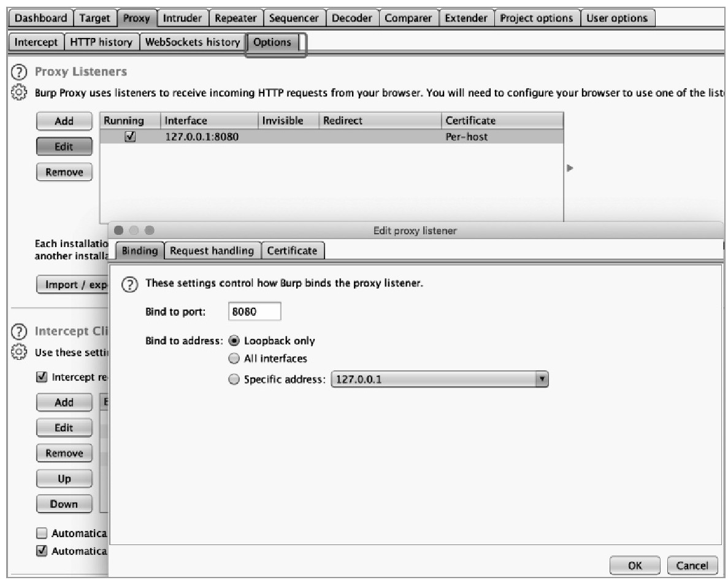Viewport: 728px width, 580px height.
Task: Click Intercept Client gear settings icon
Action: pyautogui.click(x=18, y=352)
